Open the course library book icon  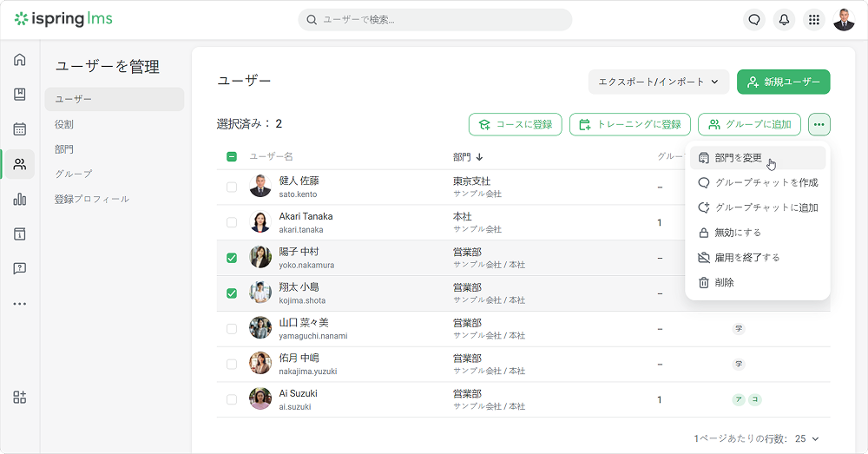pyautogui.click(x=19, y=95)
